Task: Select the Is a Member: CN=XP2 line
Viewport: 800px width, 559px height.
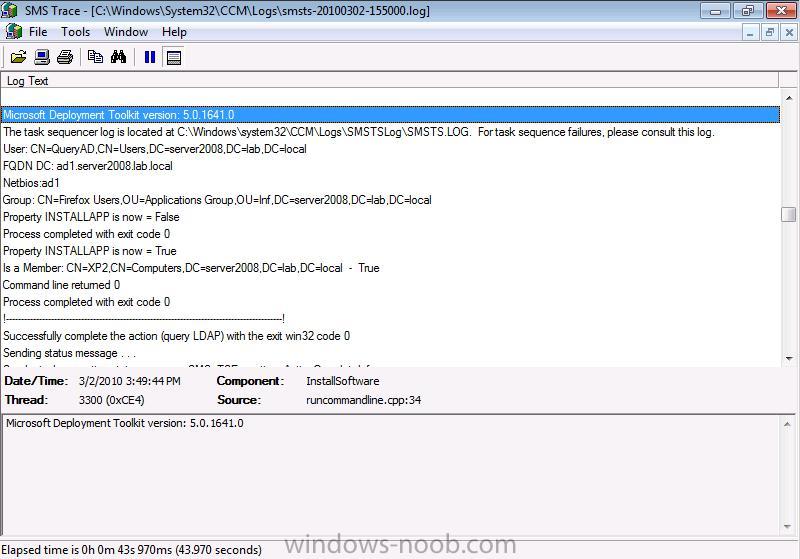Action: 391,268
